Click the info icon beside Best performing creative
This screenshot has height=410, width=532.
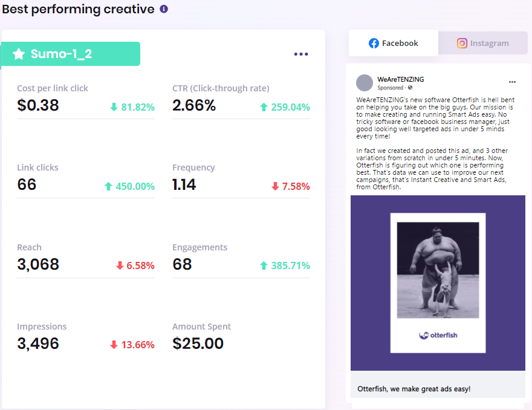click(x=164, y=9)
